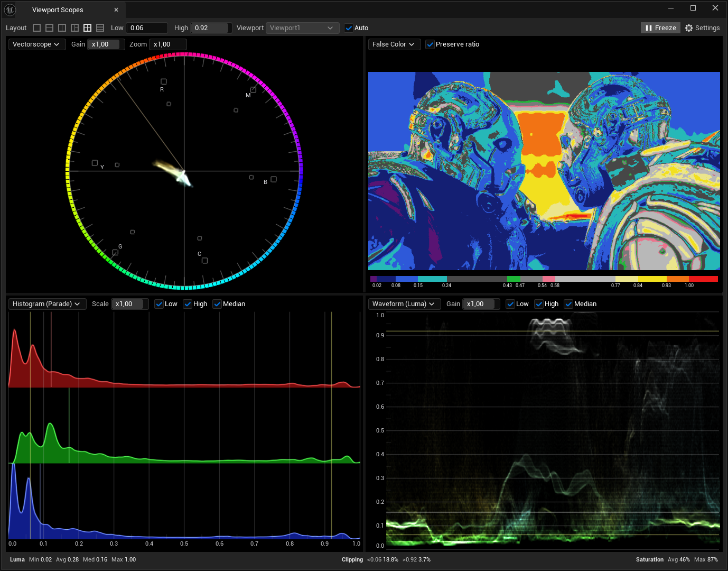Close the Viewport Scopes tab

point(116,10)
